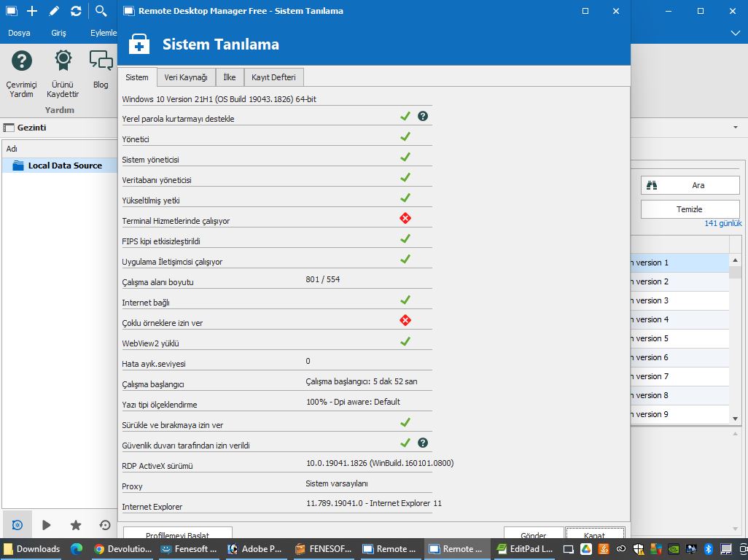Click the Sistem varsayılanı proxy value

(337, 483)
